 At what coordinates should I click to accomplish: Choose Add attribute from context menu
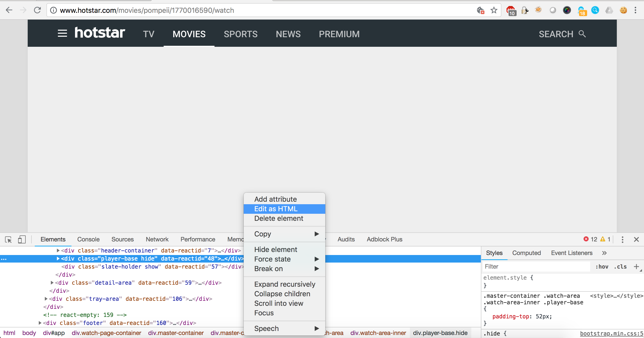click(284, 199)
